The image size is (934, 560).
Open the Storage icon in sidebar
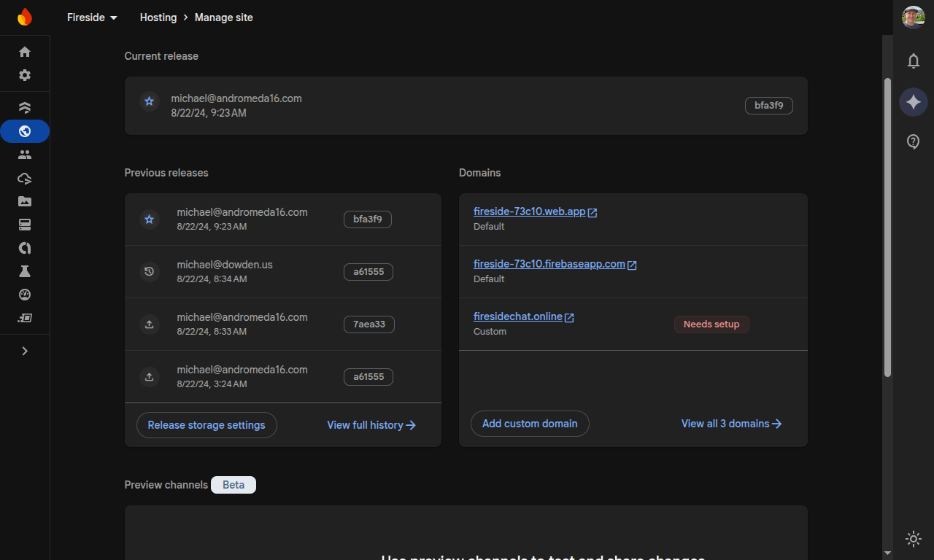click(25, 201)
